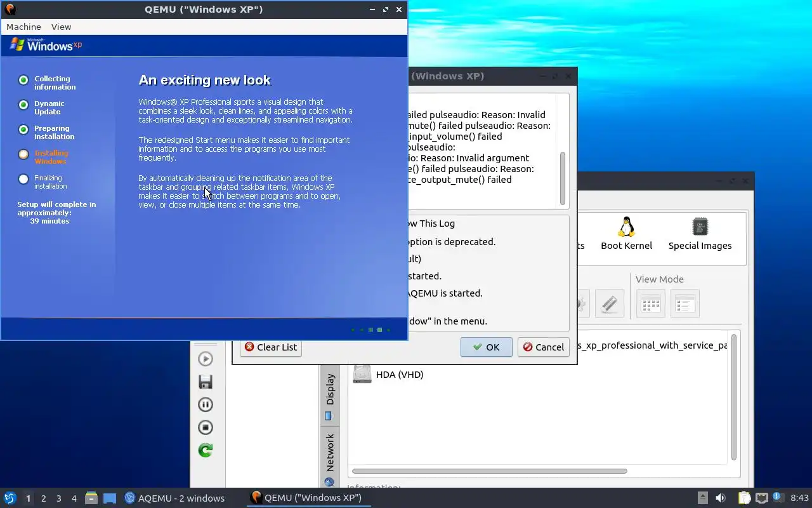The height and width of the screenshot is (508, 812).
Task: Click the log text vertical scrollbar
Action: tap(562, 178)
